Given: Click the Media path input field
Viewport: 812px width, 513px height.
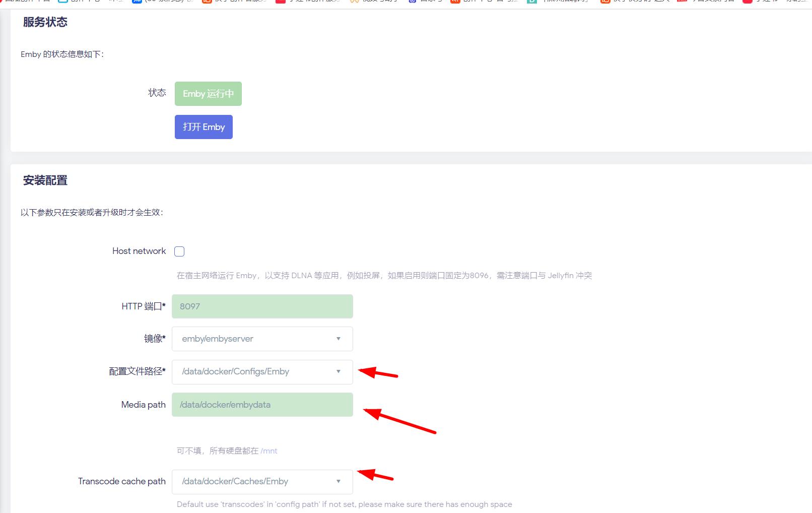Looking at the screenshot, I should [262, 405].
